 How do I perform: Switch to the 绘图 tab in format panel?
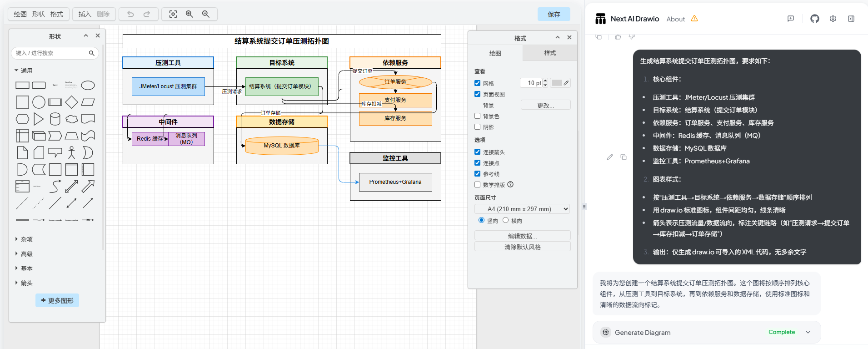(x=495, y=53)
